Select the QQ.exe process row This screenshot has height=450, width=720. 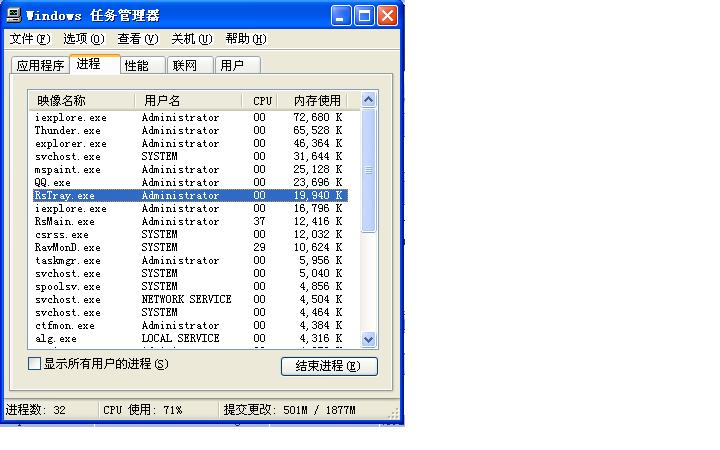pos(190,182)
